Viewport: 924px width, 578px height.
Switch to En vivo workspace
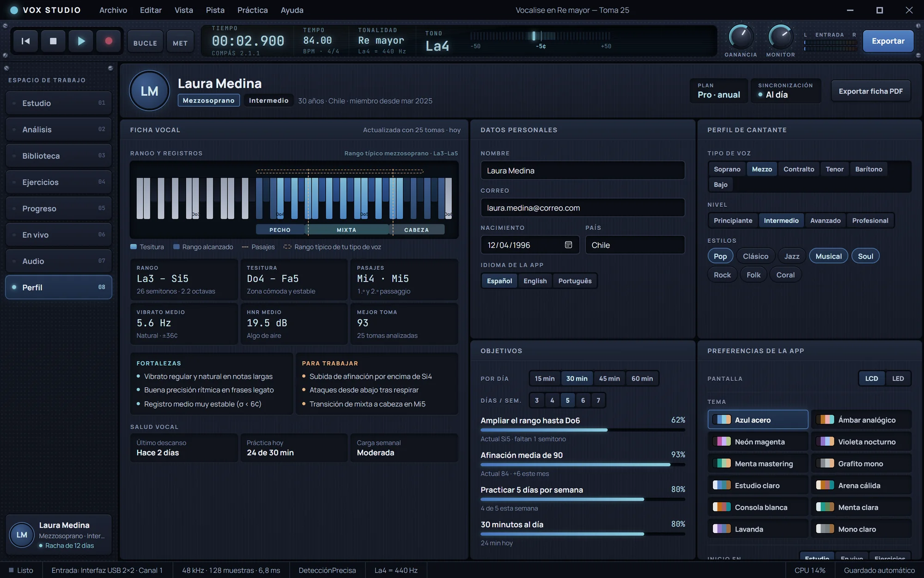pyautogui.click(x=59, y=235)
